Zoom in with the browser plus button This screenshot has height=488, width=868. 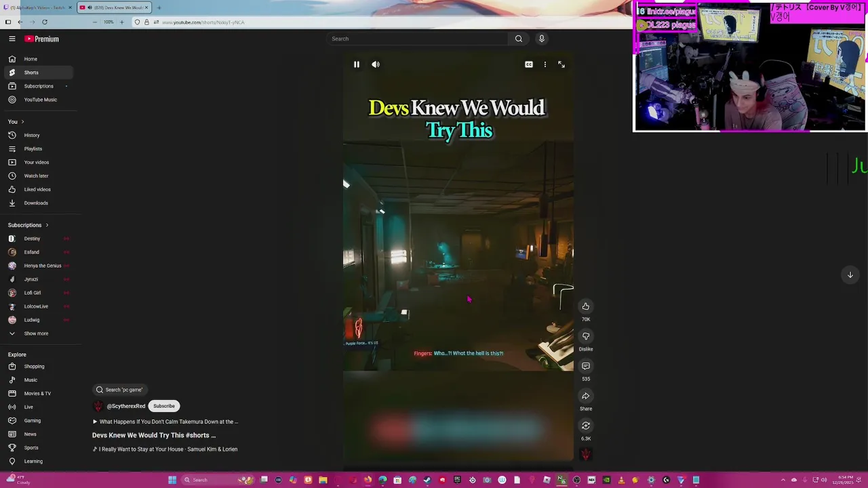122,22
